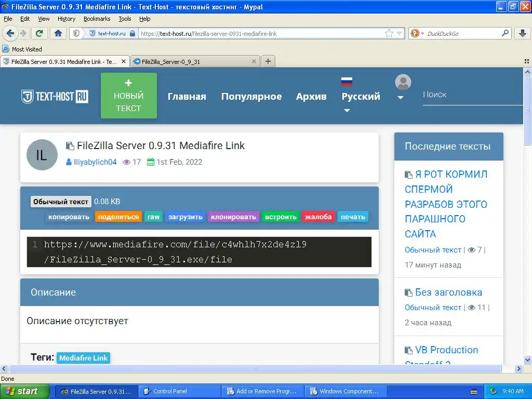Click the Windows start button
532x399 pixels.
[x=25, y=391]
